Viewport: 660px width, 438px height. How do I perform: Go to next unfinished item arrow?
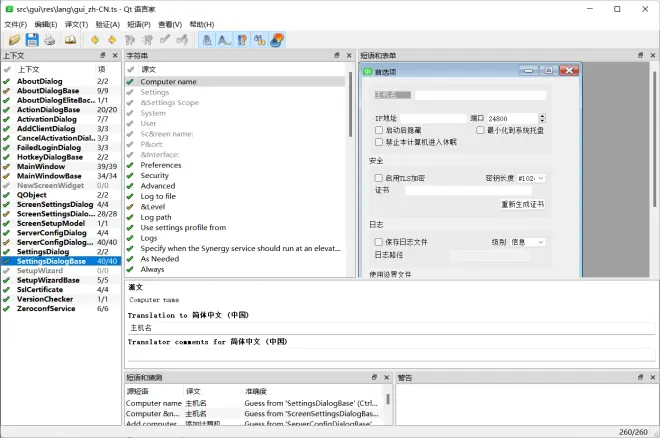[x=112, y=40]
